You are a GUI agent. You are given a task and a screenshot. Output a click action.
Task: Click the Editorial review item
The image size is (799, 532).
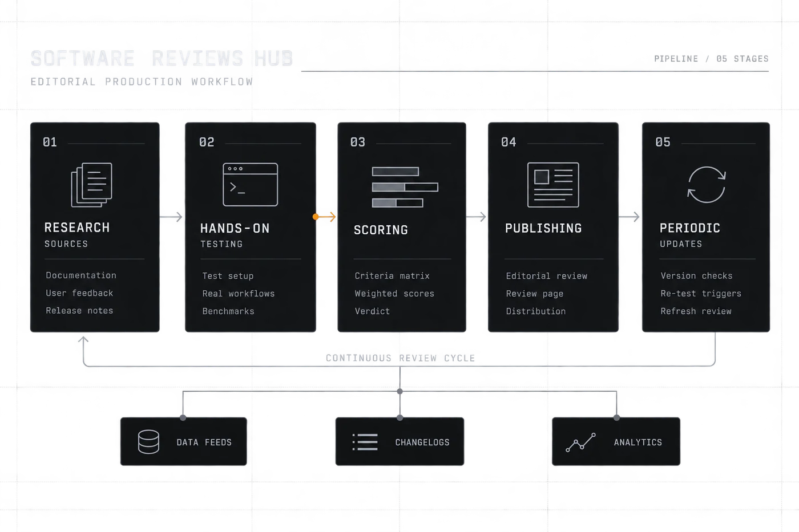pos(547,276)
